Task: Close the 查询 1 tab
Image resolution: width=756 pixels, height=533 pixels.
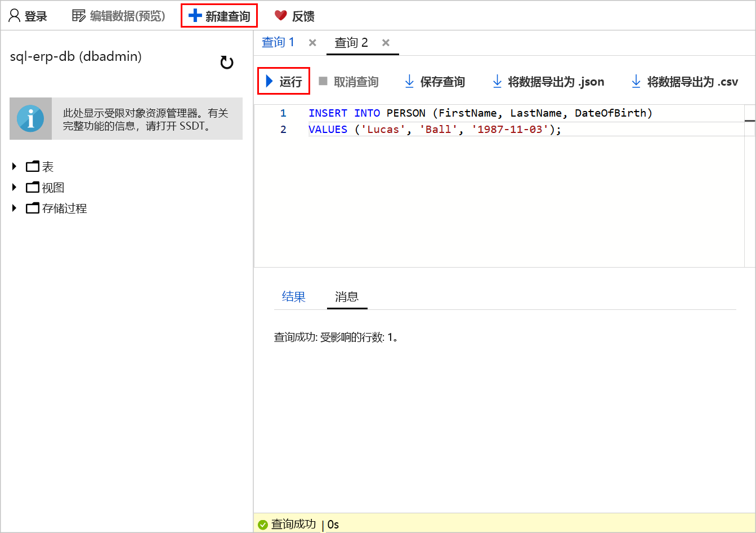Action: (312, 43)
